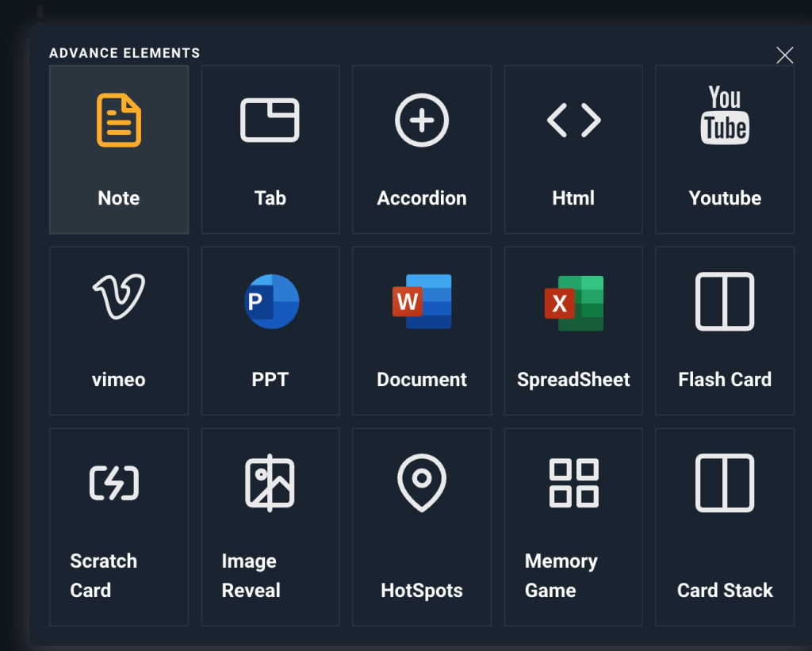Click the "SpreadSheet" text label

point(573,380)
